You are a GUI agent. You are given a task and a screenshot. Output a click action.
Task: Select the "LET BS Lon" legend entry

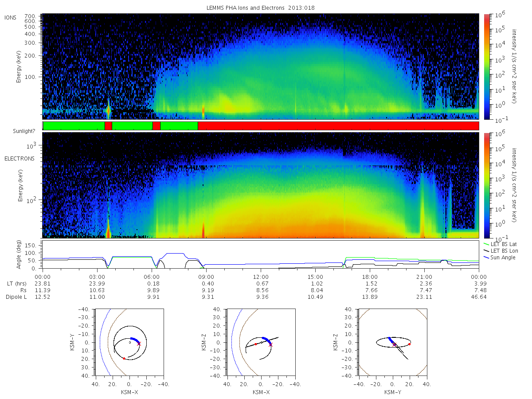(501, 250)
